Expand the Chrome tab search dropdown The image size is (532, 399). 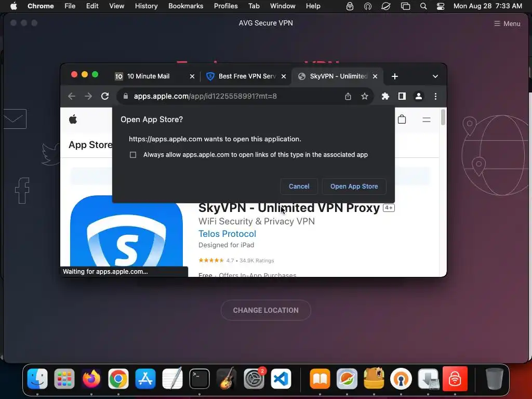[x=435, y=76]
